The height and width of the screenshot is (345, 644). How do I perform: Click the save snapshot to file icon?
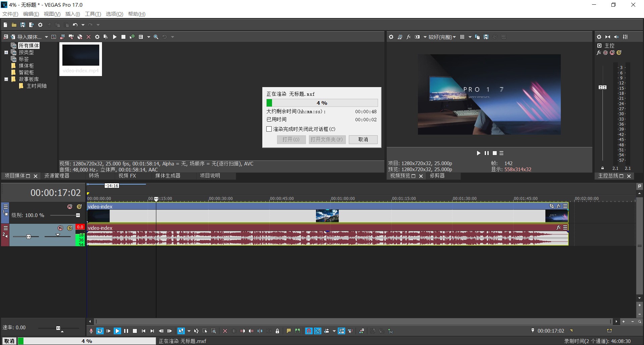pyautogui.click(x=486, y=37)
